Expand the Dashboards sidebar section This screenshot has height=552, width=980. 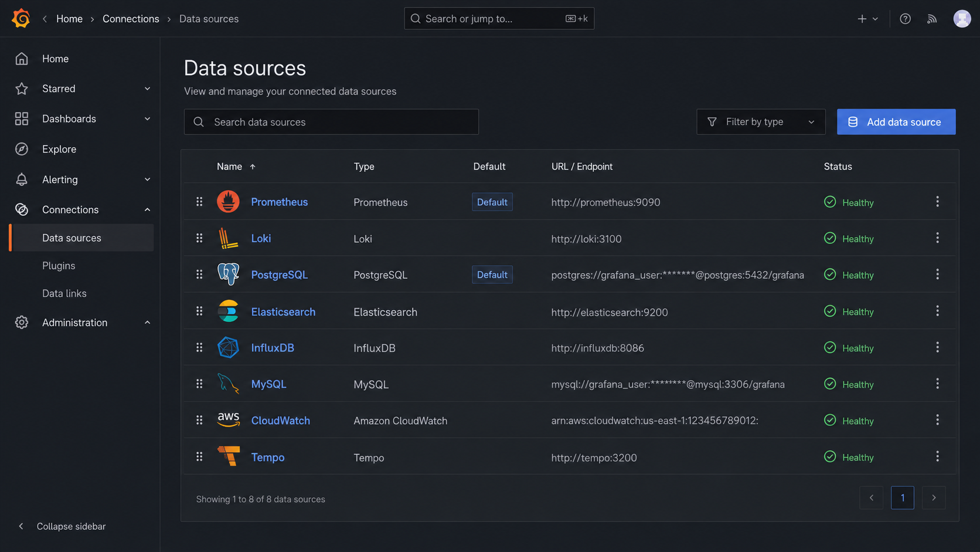(147, 118)
